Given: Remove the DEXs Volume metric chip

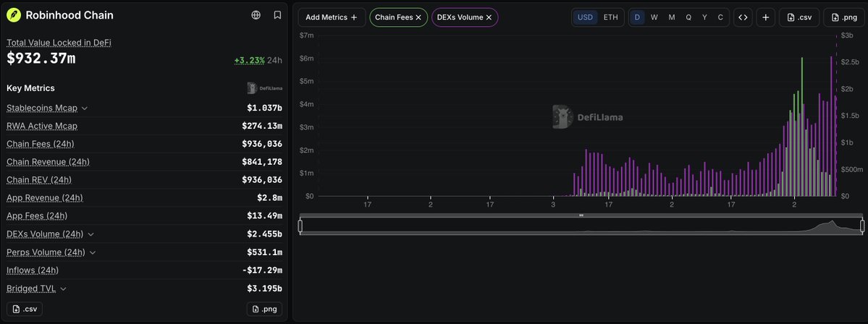Looking at the screenshot, I should pyautogui.click(x=489, y=17).
